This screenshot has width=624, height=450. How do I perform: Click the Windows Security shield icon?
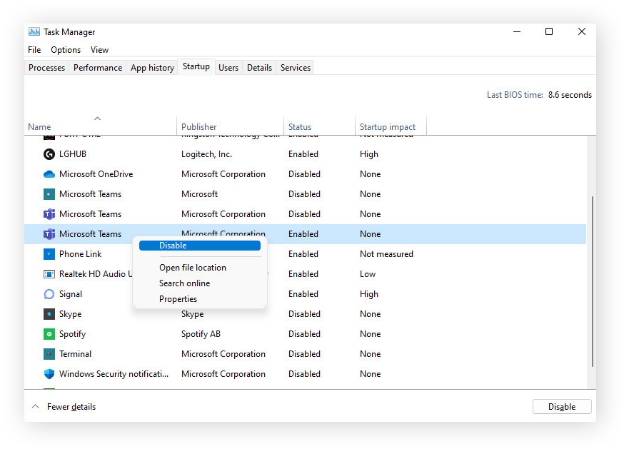point(49,374)
